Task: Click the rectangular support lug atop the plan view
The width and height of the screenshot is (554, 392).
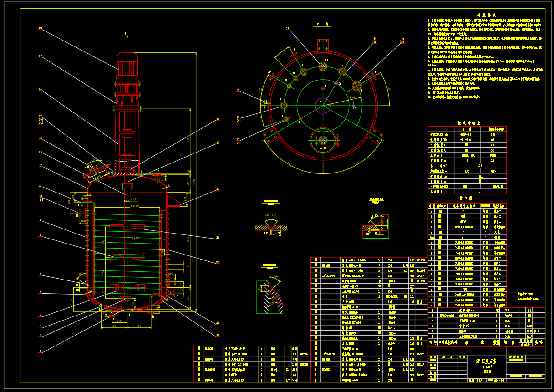Action: pyautogui.click(x=323, y=46)
